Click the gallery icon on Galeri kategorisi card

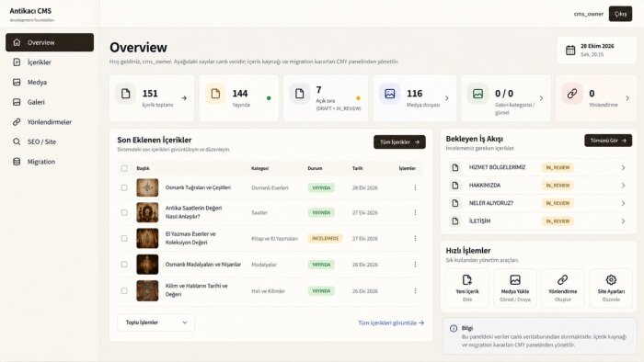477,94
